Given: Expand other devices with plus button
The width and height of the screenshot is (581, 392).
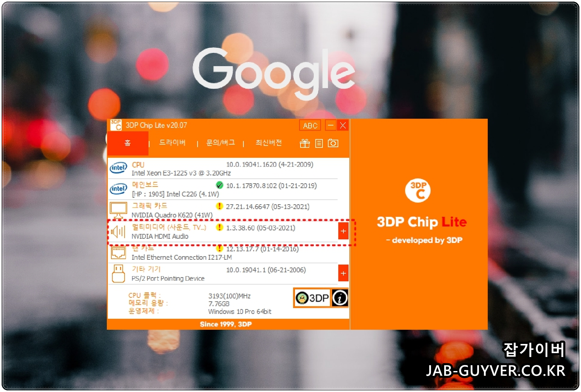Looking at the screenshot, I should [343, 274].
